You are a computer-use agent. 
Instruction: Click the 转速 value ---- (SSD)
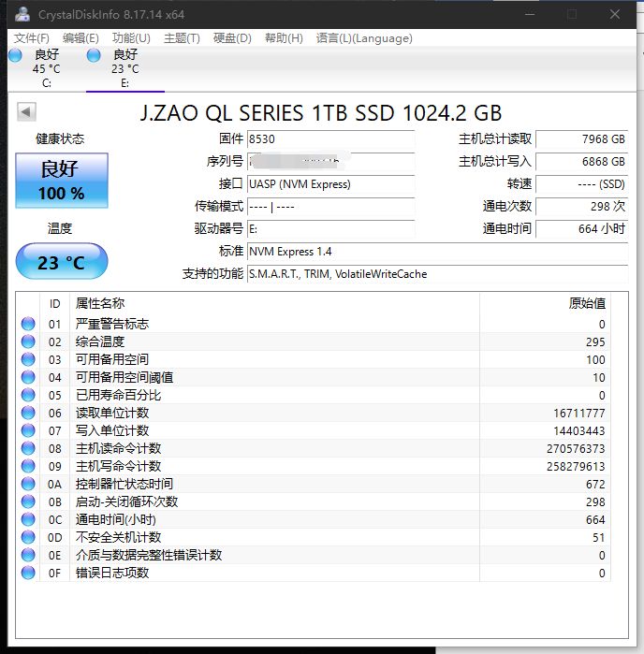[x=582, y=184]
